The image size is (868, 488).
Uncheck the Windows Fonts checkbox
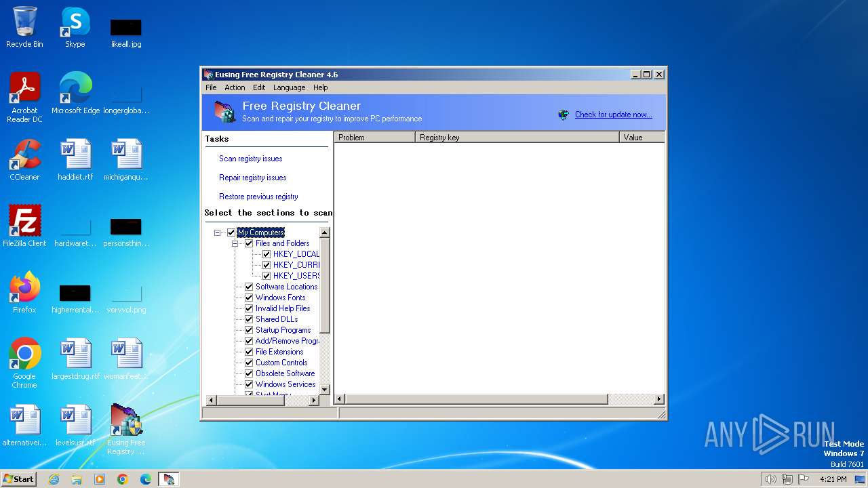[249, 298]
